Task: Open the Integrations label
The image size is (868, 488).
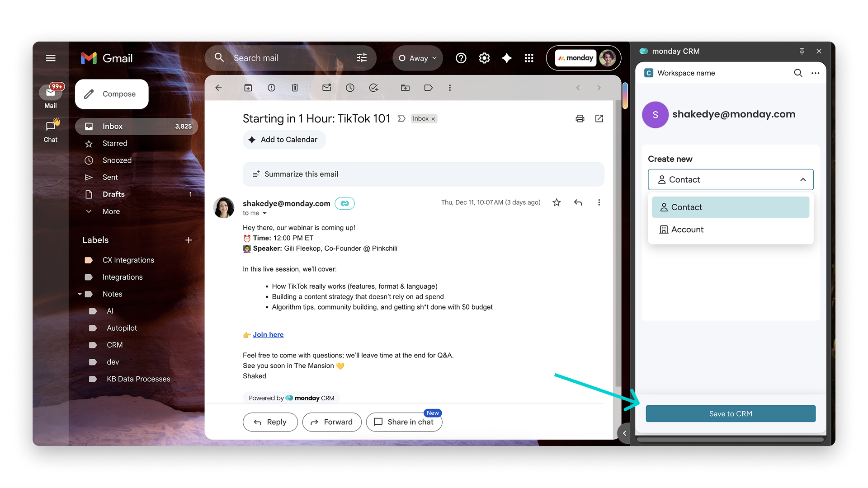Action: (x=123, y=277)
